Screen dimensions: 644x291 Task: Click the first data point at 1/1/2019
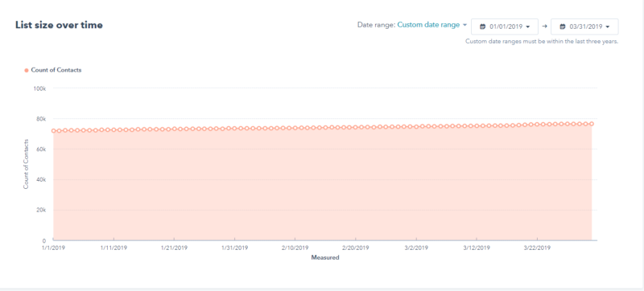pyautogui.click(x=53, y=131)
